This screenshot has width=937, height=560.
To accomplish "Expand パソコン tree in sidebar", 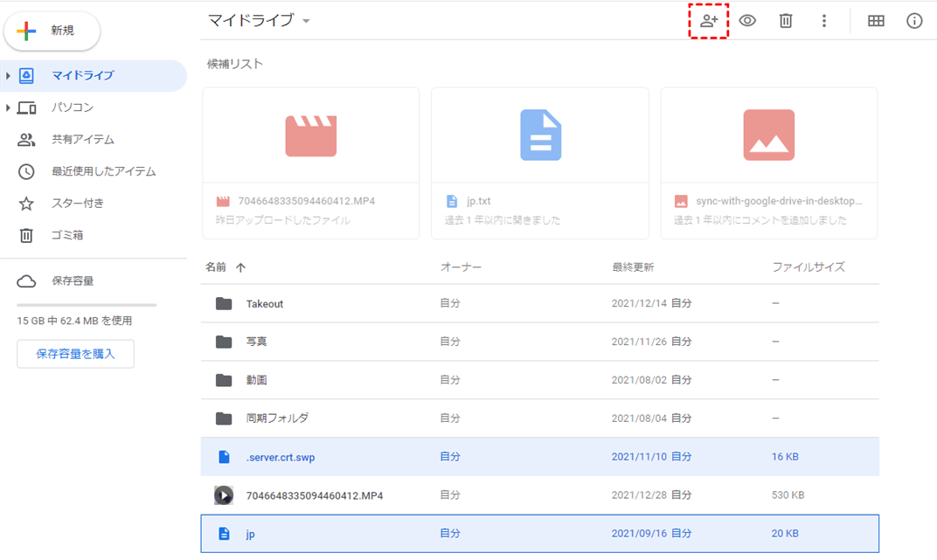I will click(8, 107).
